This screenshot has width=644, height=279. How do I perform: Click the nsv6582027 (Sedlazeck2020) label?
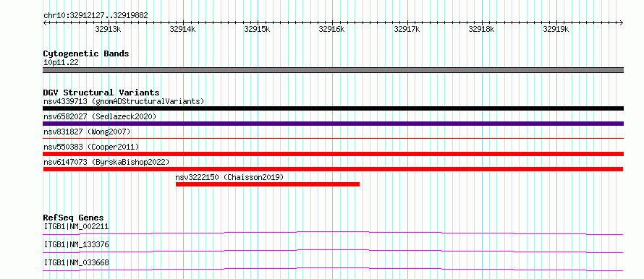100,116
